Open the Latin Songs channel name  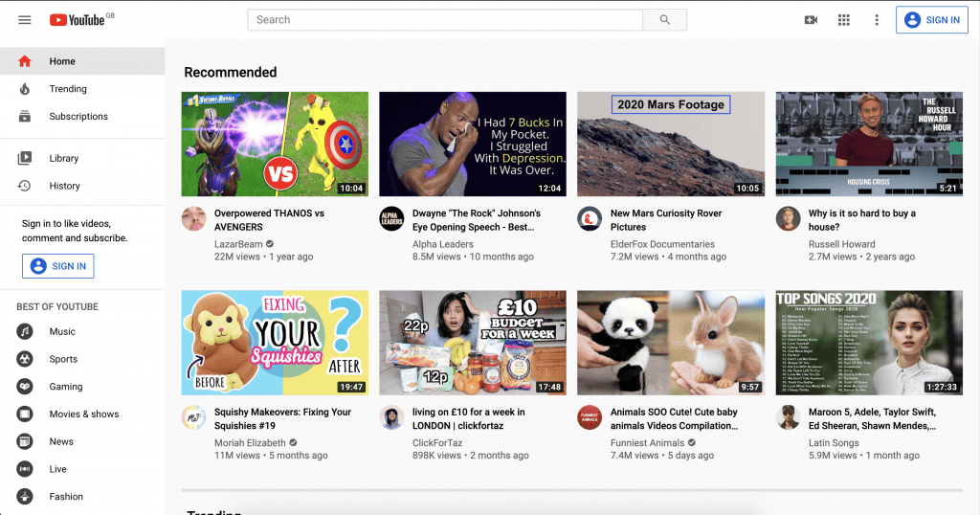[x=834, y=443]
